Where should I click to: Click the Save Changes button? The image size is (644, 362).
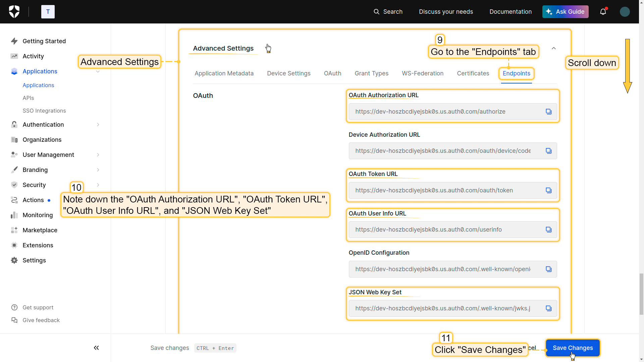(572, 348)
